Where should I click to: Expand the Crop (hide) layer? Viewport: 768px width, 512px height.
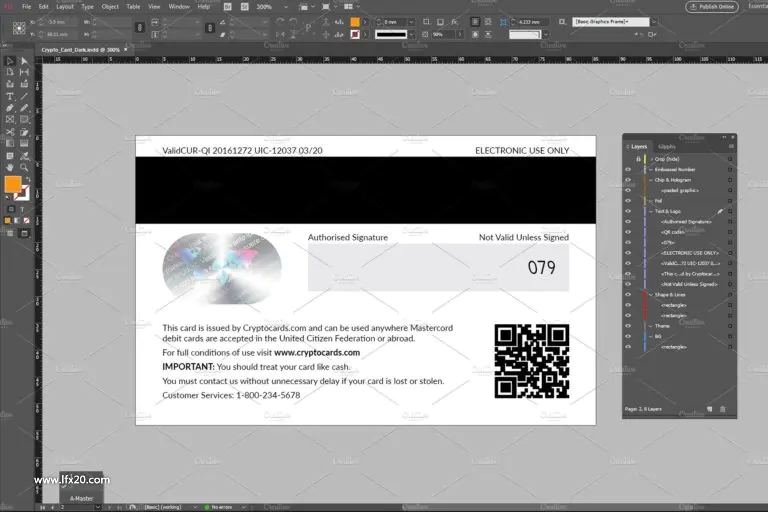point(651,159)
